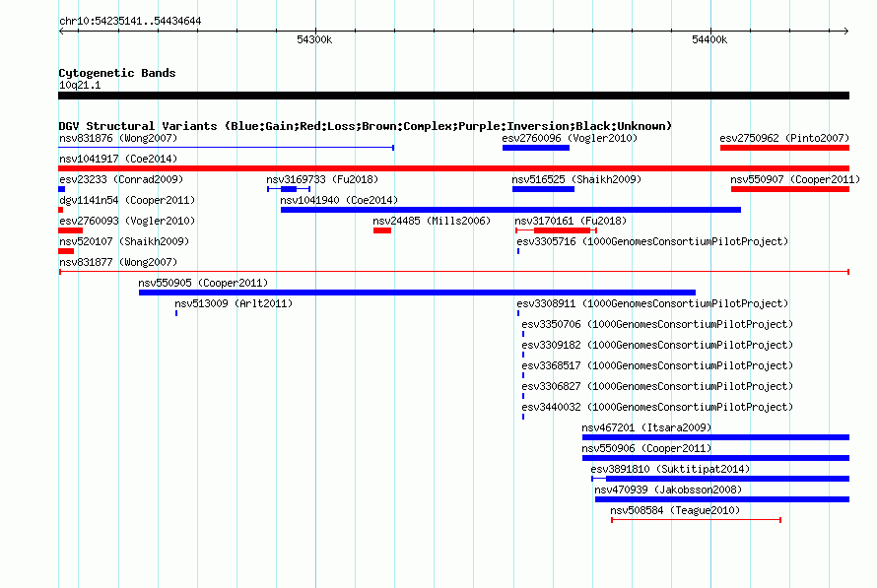Select the esv2760096 blue gain bar
The width and height of the screenshot is (877, 588).
click(536, 148)
